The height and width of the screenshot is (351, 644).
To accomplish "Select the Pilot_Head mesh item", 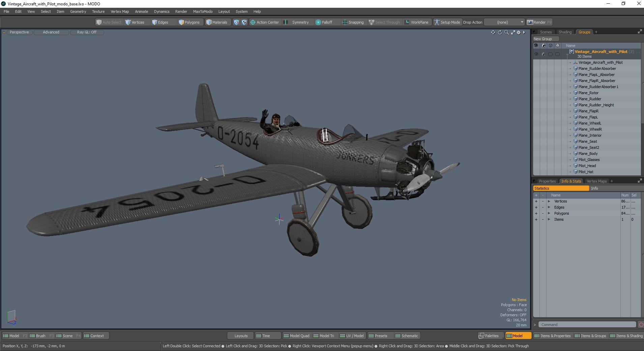I will coord(587,166).
